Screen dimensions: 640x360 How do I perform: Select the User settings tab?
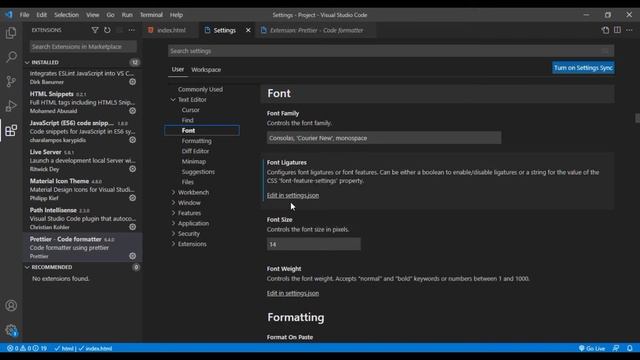click(x=178, y=69)
